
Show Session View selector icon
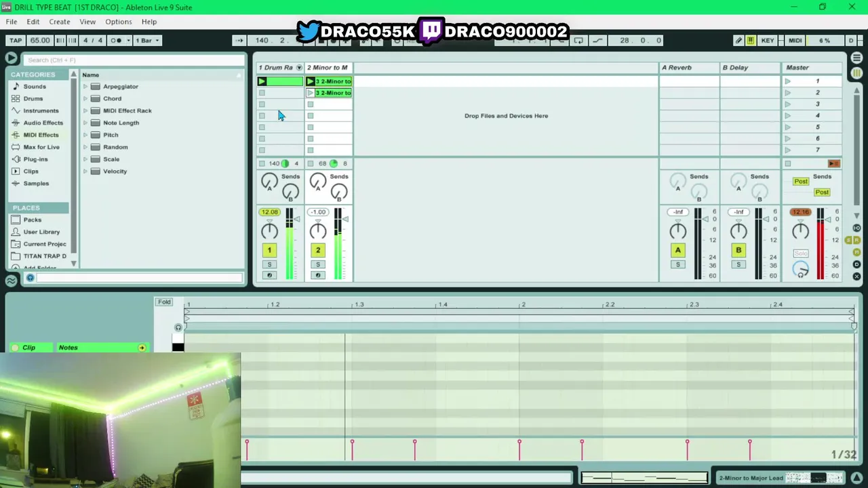[856, 73]
